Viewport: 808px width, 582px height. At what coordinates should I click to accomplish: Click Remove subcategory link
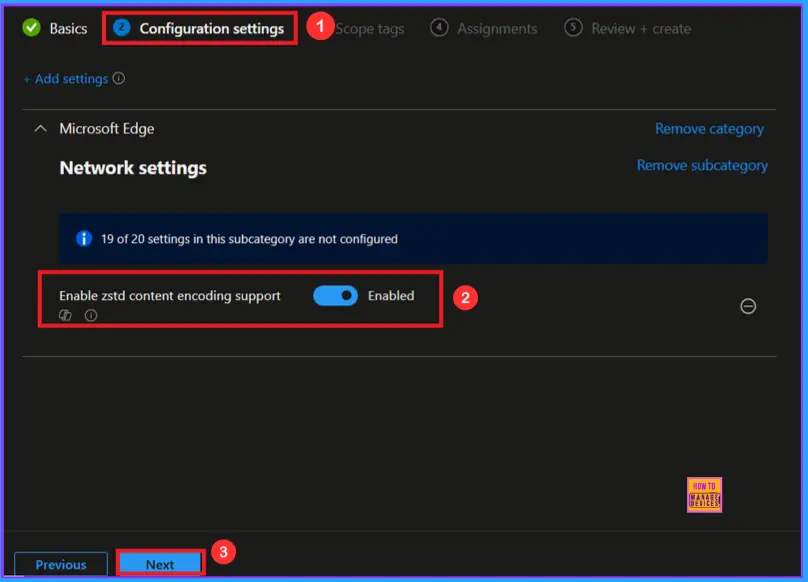click(702, 165)
